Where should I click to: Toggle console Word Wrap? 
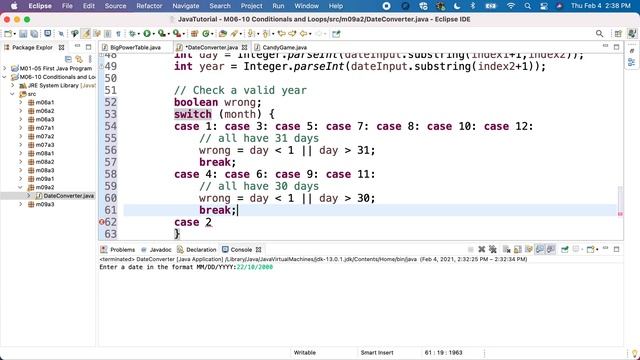tap(529, 249)
